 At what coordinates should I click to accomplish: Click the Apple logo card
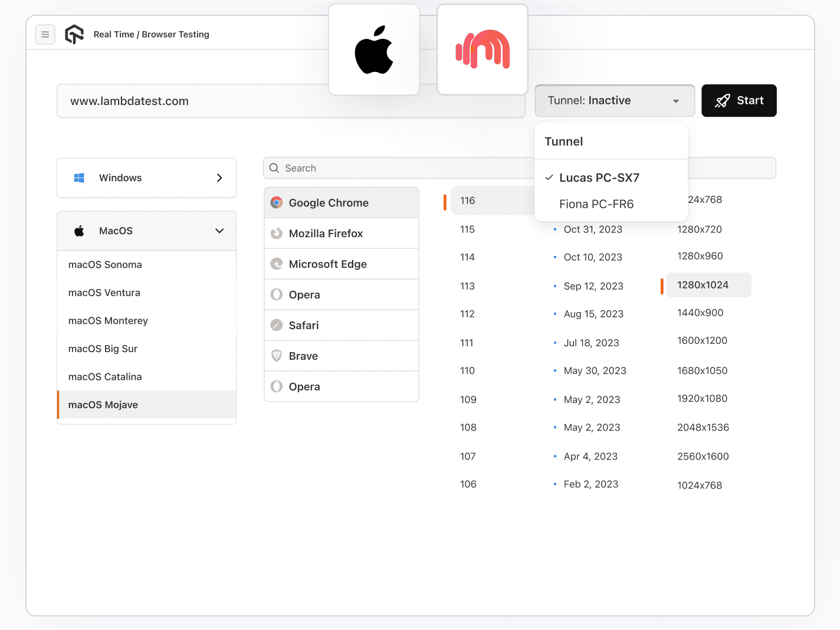tap(373, 49)
